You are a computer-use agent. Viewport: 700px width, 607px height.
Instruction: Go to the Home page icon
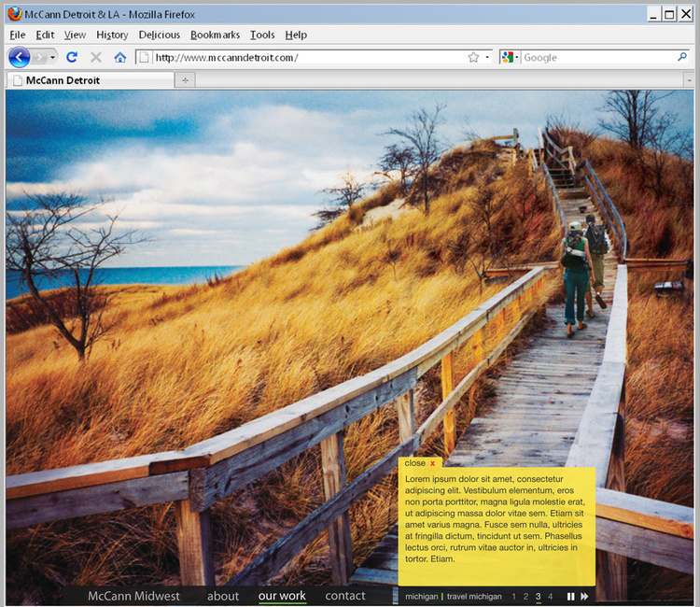click(119, 58)
